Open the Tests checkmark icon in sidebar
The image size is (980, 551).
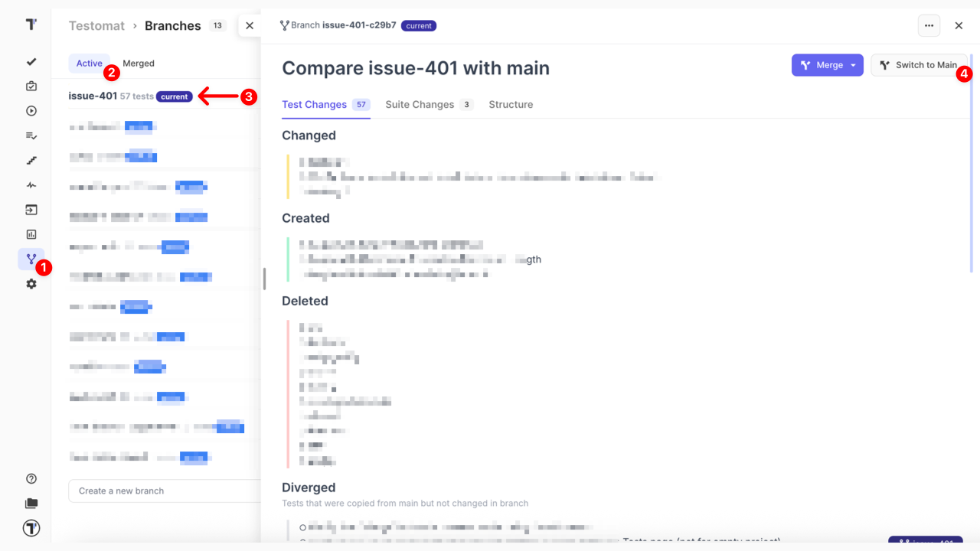31,62
